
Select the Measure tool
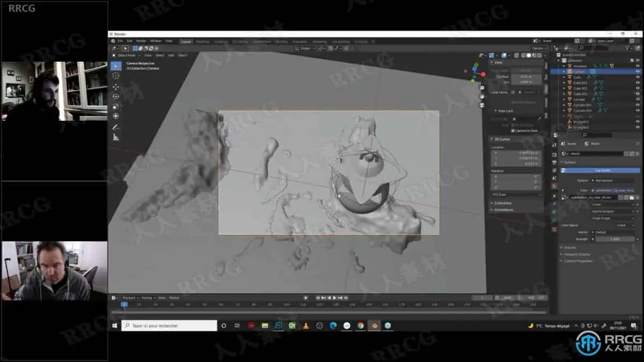[115, 137]
